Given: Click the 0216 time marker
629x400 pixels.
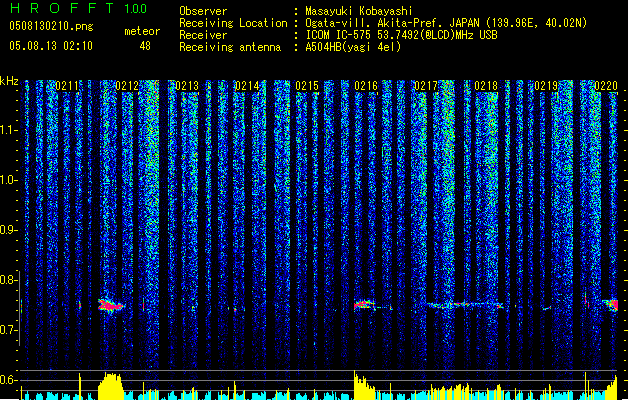Looking at the screenshot, I should 366,86.
